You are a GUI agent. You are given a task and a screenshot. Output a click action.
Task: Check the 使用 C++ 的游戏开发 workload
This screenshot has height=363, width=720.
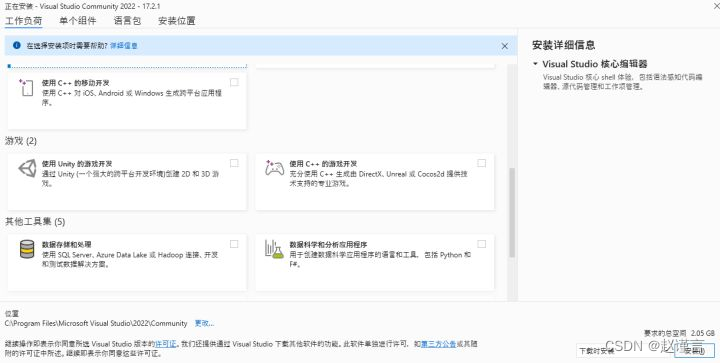point(481,163)
